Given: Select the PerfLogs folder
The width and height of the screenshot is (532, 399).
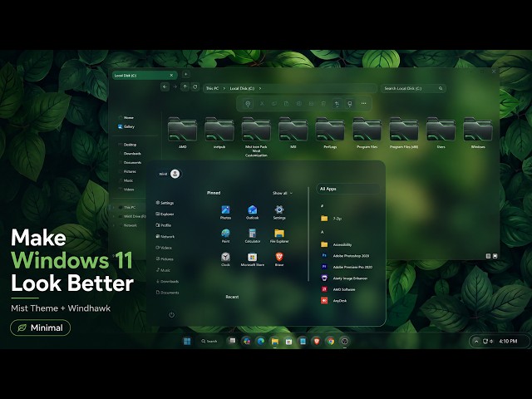Looking at the screenshot, I should click(x=330, y=133).
